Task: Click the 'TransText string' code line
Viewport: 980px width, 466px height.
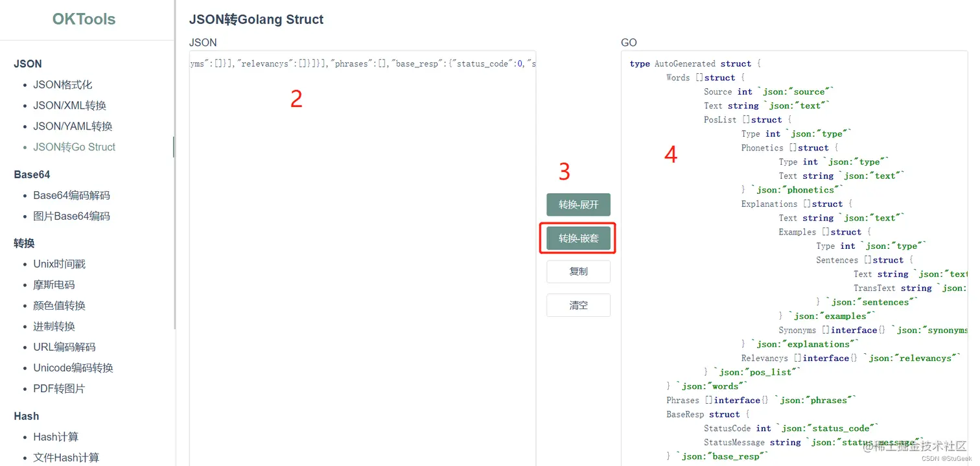Action: coord(911,288)
